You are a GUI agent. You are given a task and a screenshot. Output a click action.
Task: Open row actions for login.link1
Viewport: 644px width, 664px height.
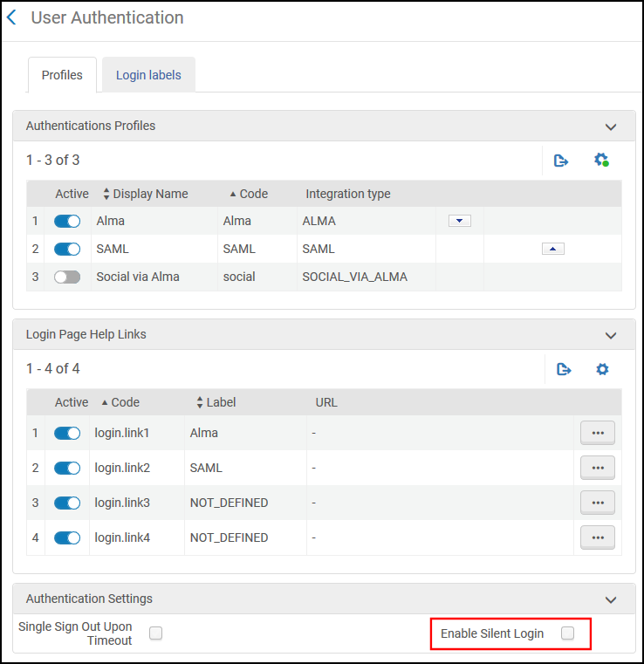(x=597, y=433)
